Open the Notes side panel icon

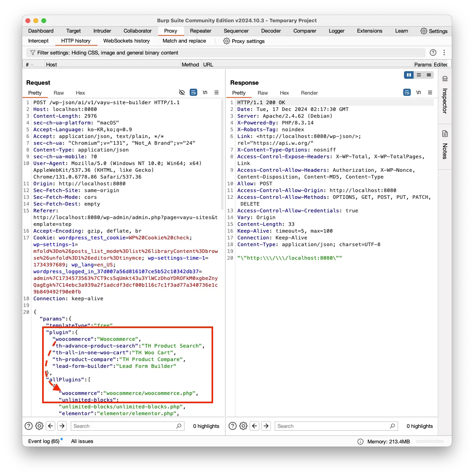click(x=445, y=134)
